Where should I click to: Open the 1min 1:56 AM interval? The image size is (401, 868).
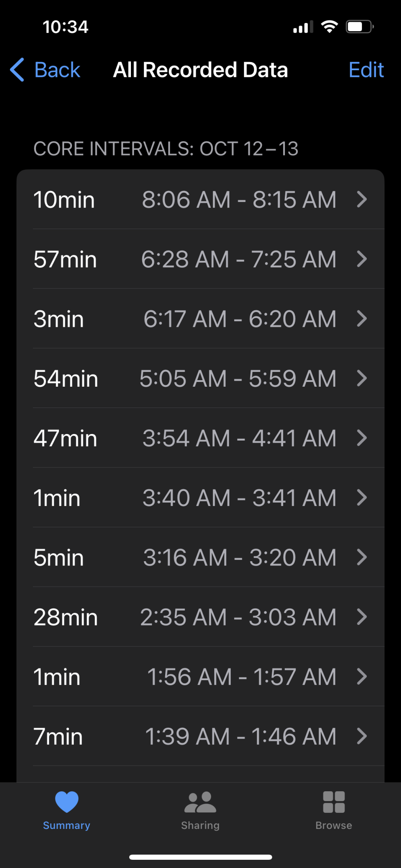pyautogui.click(x=200, y=677)
